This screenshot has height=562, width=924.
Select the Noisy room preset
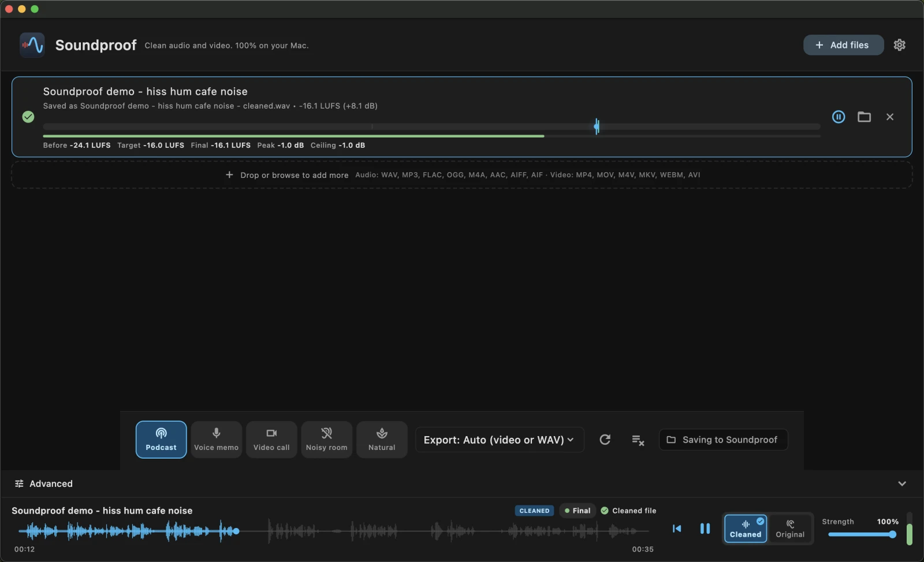pos(326,440)
